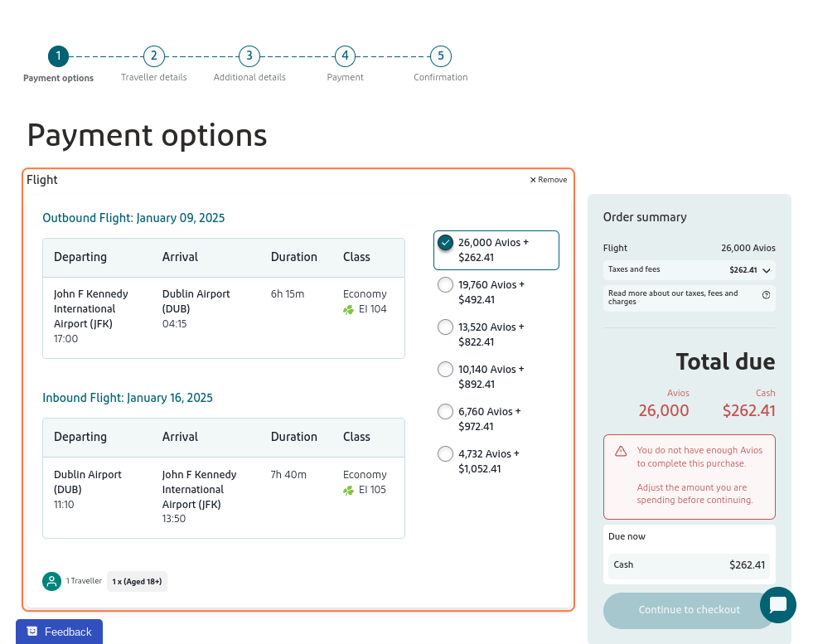Click the $262.41 taxes and fees amount
Image resolution: width=818 pixels, height=644 pixels.
[x=743, y=270]
